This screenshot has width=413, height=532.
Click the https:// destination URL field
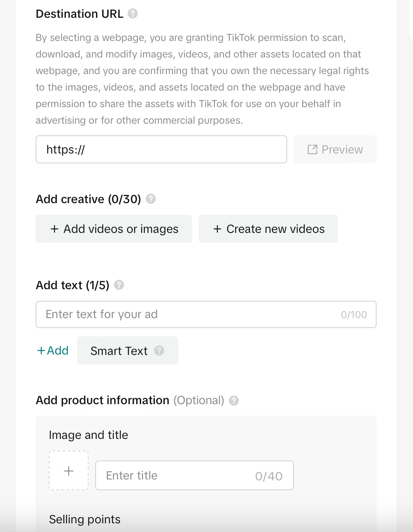tap(161, 149)
